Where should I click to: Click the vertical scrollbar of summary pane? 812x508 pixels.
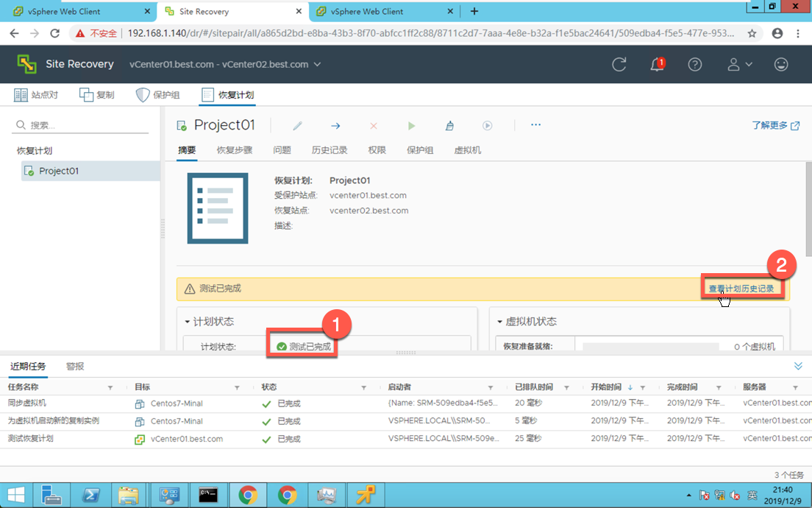click(808, 208)
